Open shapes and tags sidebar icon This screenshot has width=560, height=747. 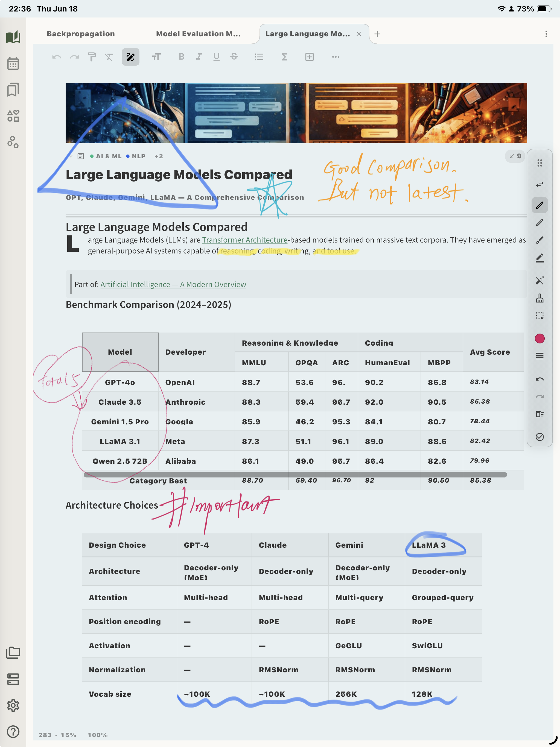13,116
